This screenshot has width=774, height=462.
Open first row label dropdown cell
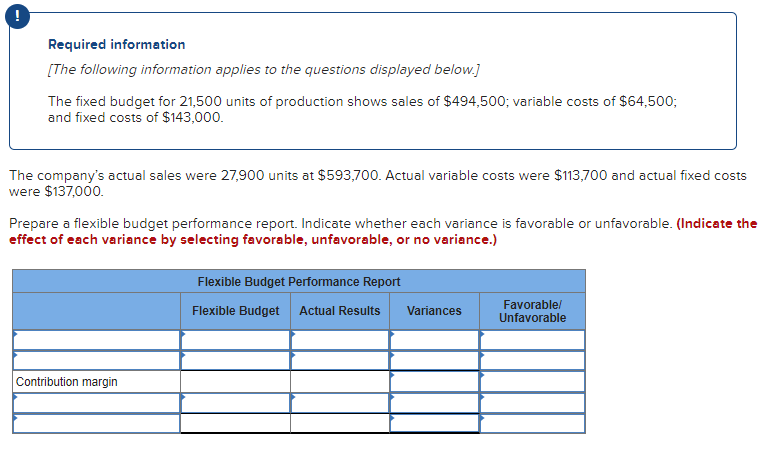pyautogui.click(x=96, y=340)
